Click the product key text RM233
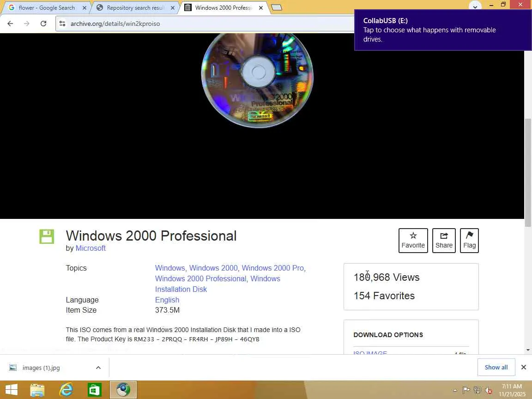The width and height of the screenshot is (532, 399). pyautogui.click(x=144, y=339)
